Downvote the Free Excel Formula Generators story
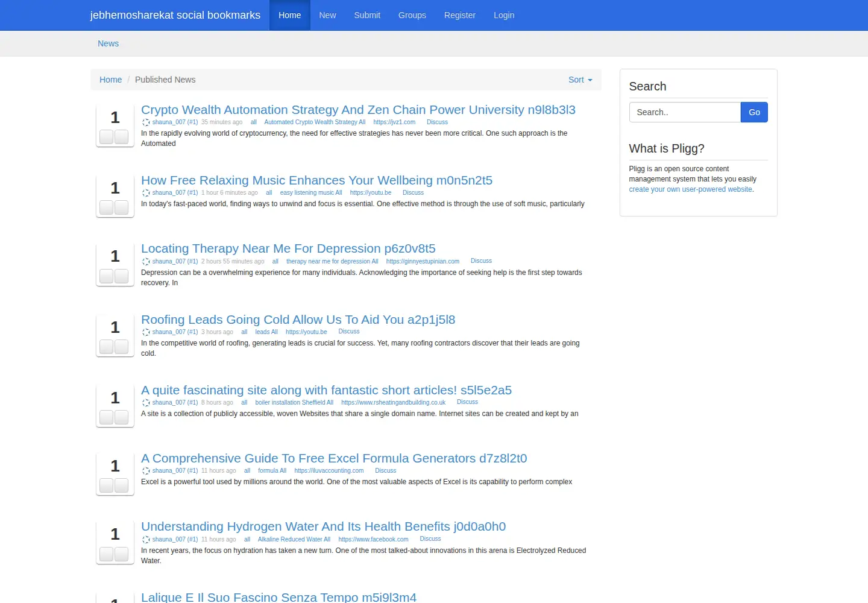 pos(121,485)
